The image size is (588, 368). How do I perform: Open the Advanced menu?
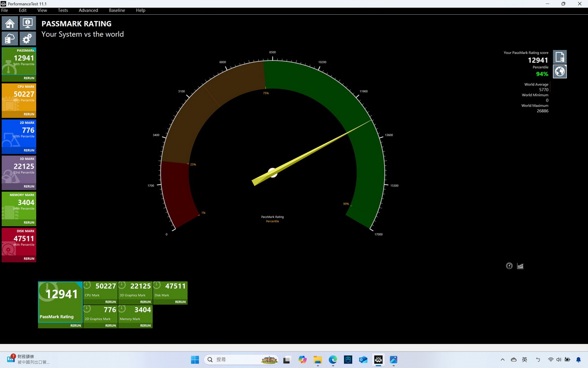[x=88, y=10]
